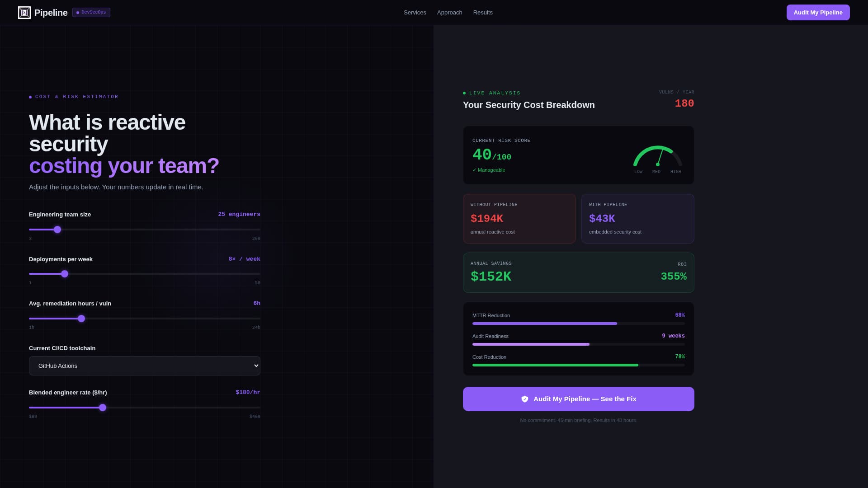Click 'Your Security Cost Breakdown' heading
The image size is (868, 488).
pos(529,105)
